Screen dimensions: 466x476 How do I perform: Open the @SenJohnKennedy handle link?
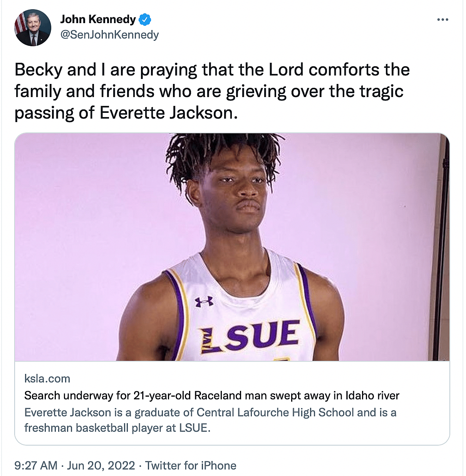(x=109, y=35)
